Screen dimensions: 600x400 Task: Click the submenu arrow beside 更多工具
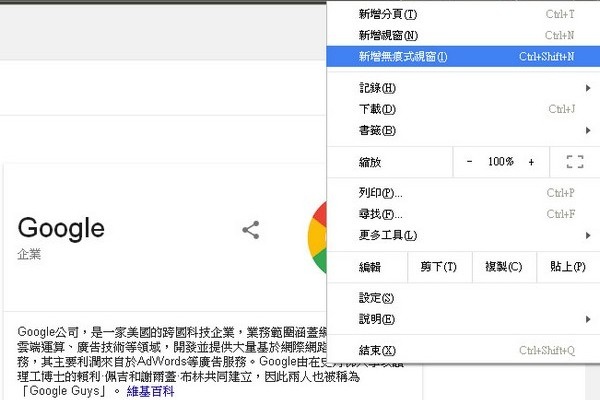coord(588,235)
